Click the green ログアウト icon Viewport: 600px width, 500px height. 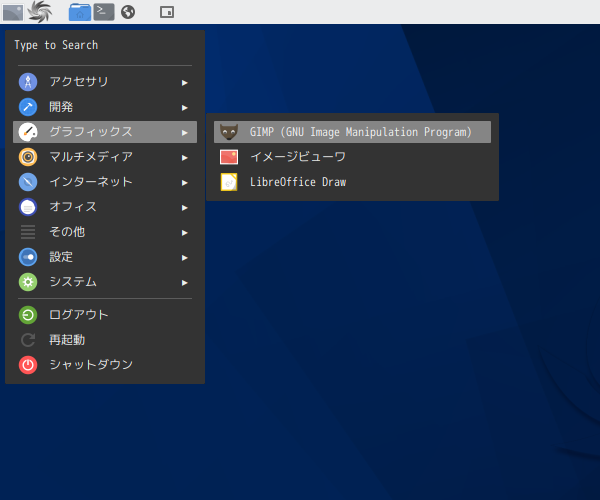click(x=28, y=315)
